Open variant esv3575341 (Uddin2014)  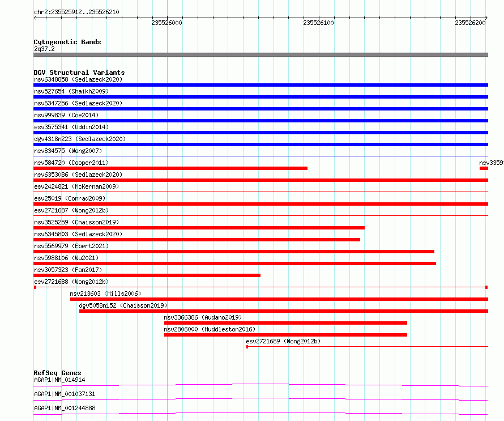[x=71, y=127]
